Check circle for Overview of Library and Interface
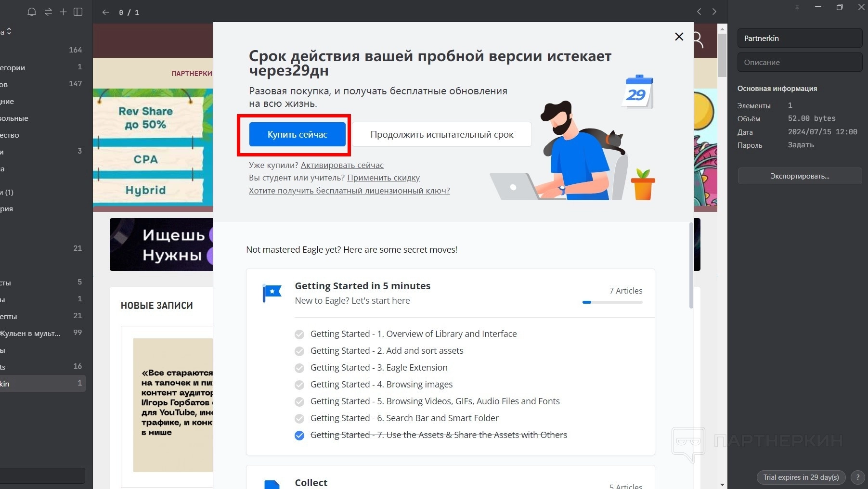The height and width of the screenshot is (489, 868). (x=299, y=335)
